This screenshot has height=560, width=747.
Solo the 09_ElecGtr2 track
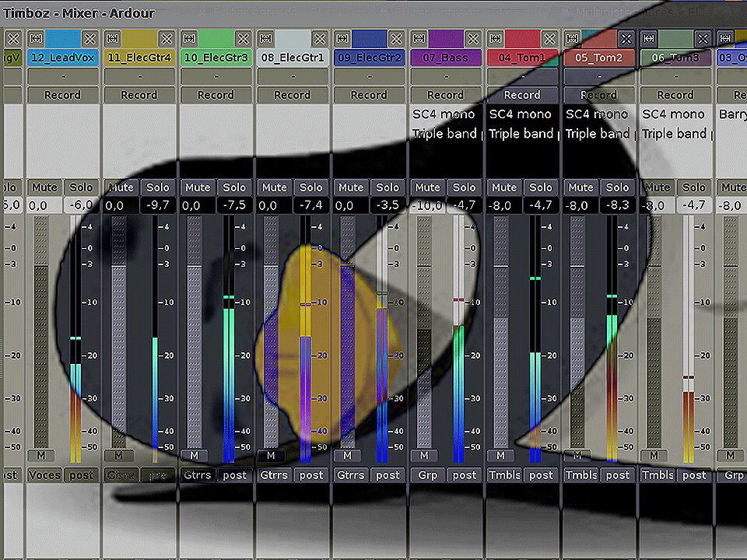[388, 187]
